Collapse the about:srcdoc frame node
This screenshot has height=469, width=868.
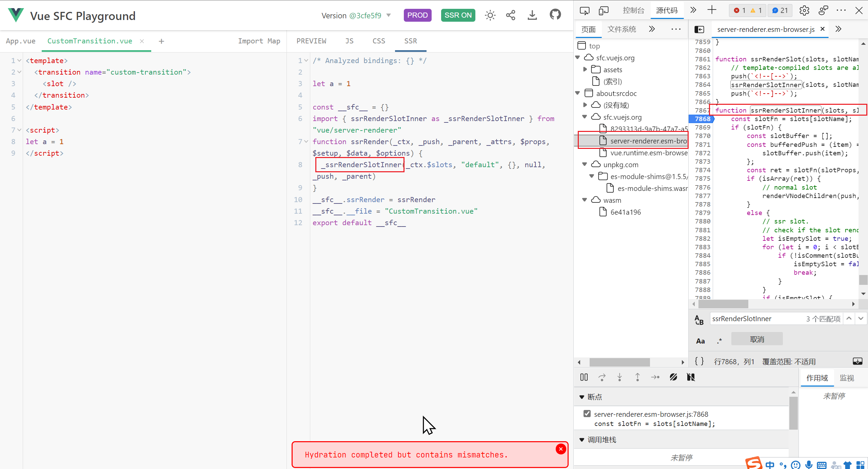(578, 93)
